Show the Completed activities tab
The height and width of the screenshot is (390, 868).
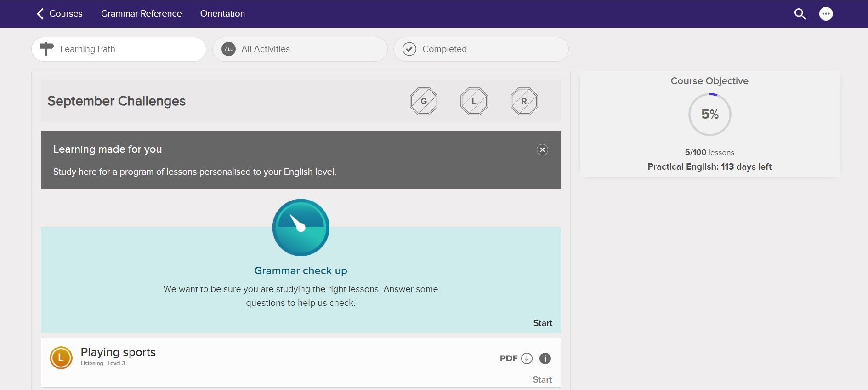point(481,49)
